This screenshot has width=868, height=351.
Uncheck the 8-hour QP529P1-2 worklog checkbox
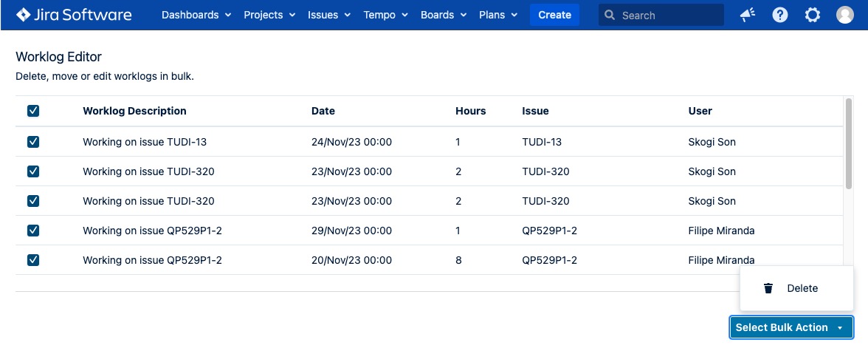tap(33, 260)
